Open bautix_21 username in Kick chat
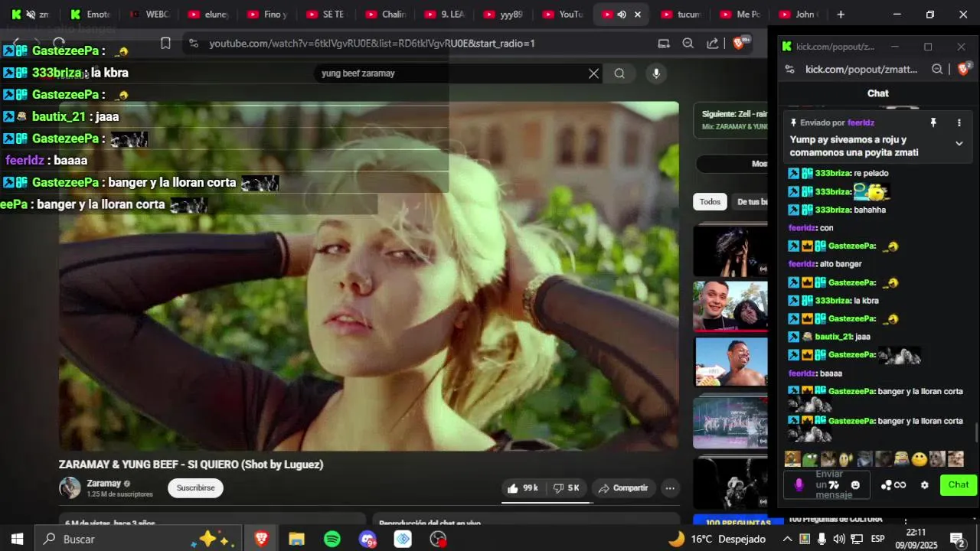The height and width of the screenshot is (551, 980). coord(833,337)
